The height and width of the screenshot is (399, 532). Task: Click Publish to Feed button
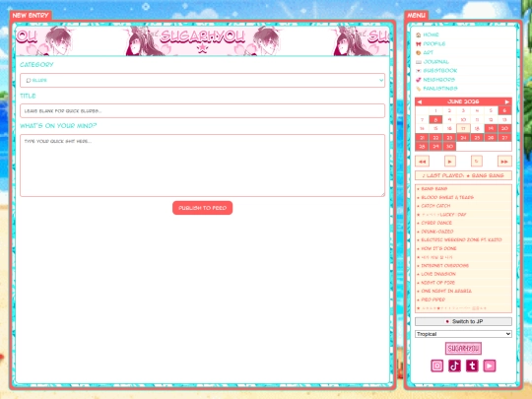click(203, 208)
